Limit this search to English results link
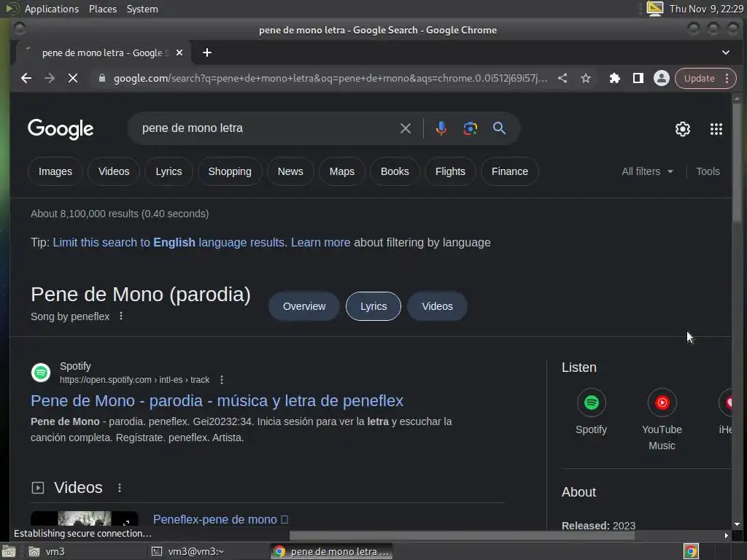 (169, 242)
